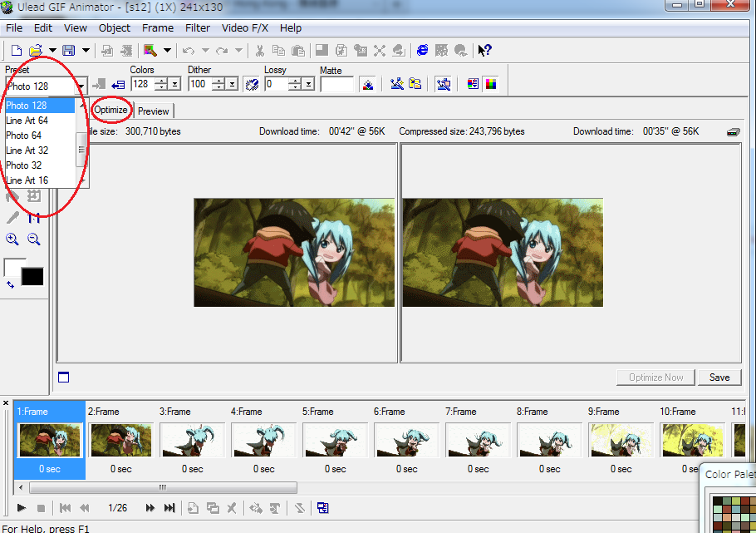Open the dropdown arrow beside Open folder
The image size is (756, 533).
point(52,50)
